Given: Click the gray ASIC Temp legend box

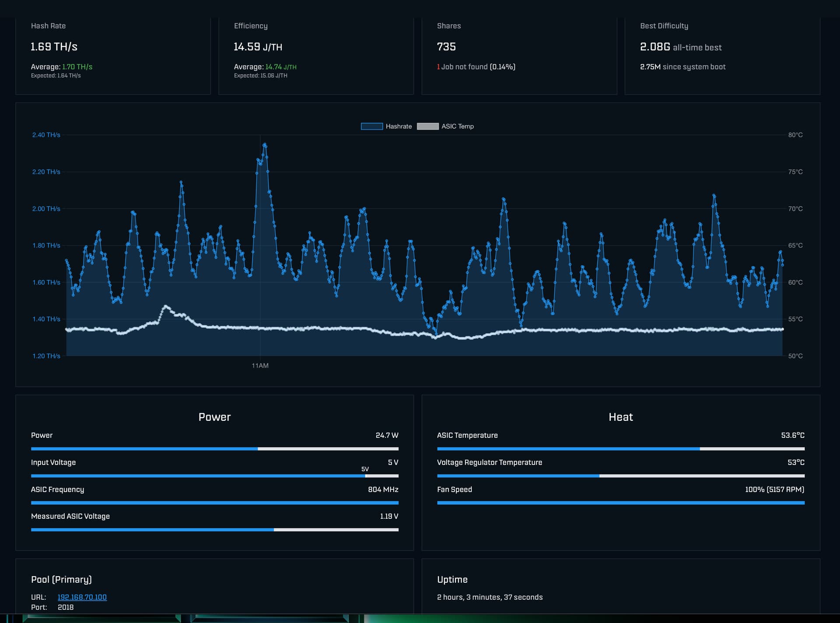Looking at the screenshot, I should 427,127.
